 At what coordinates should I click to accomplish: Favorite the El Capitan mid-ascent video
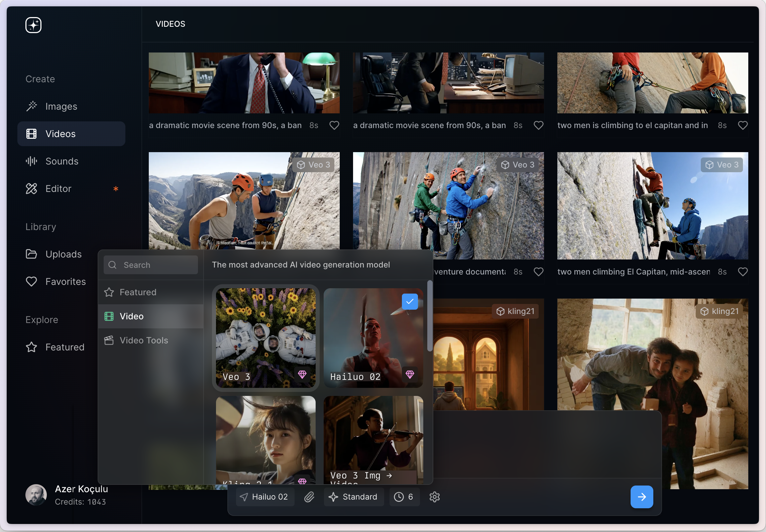[743, 272]
